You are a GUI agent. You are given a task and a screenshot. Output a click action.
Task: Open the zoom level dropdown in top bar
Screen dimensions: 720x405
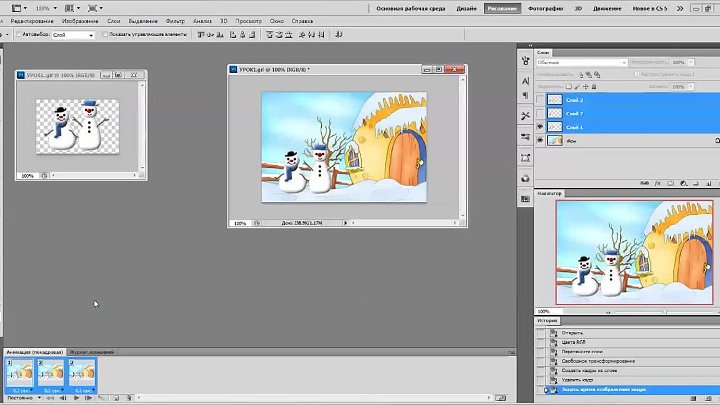point(44,7)
